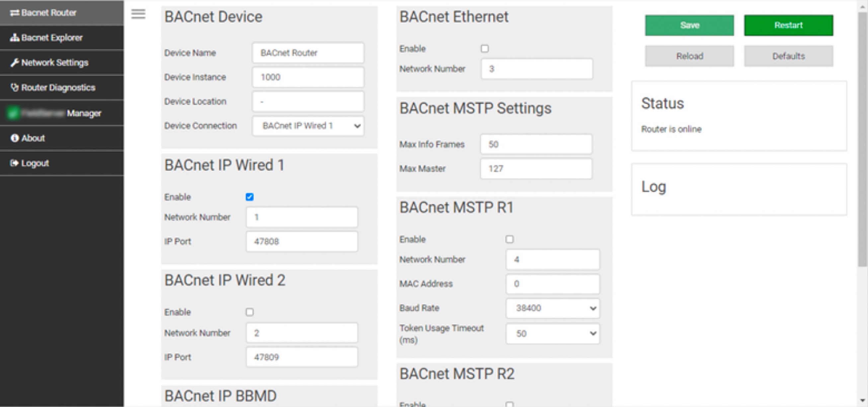
Task: Switch to Network Settings in the sidebar
Action: [55, 62]
